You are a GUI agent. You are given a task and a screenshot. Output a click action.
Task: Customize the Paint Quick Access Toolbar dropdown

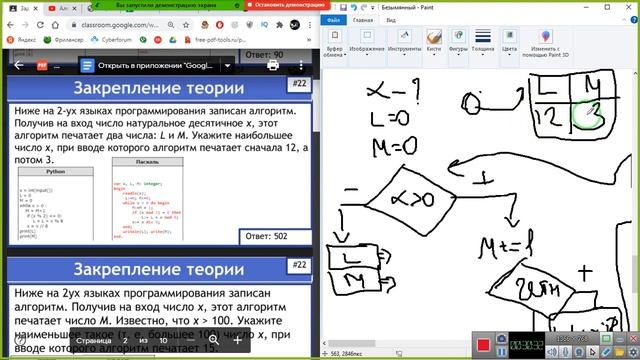point(372,8)
